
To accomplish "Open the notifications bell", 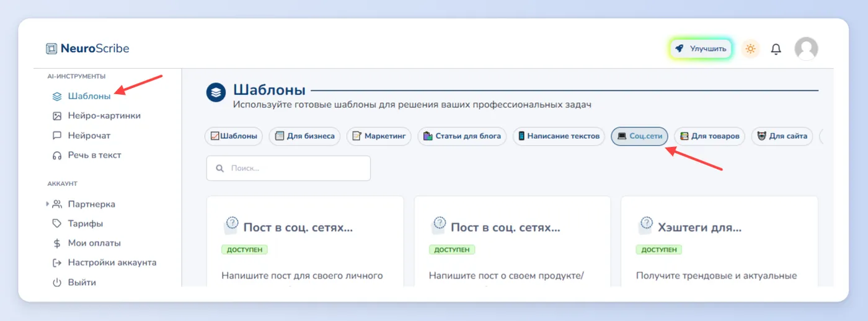I will (776, 48).
